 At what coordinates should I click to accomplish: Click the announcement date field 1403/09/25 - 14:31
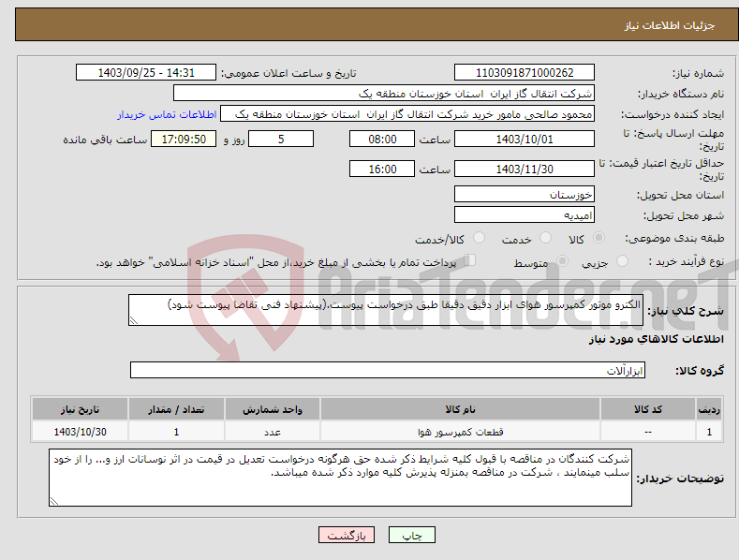point(145,73)
